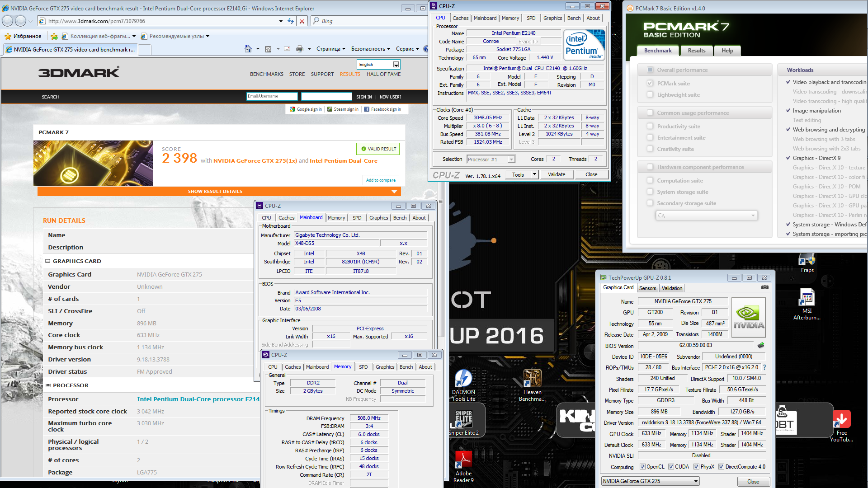Toggle the DirectCompute 4.0 checkbox in GPU-Z
868x488 pixels.
[x=721, y=467]
